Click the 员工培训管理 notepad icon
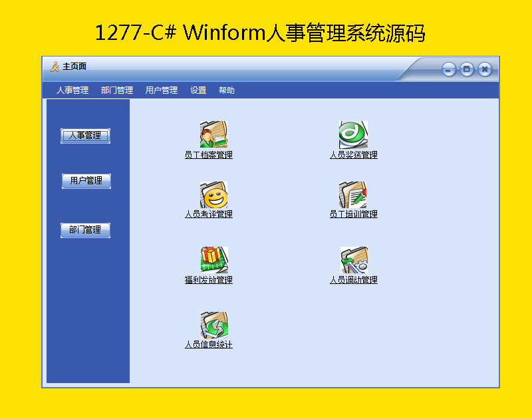 352,195
